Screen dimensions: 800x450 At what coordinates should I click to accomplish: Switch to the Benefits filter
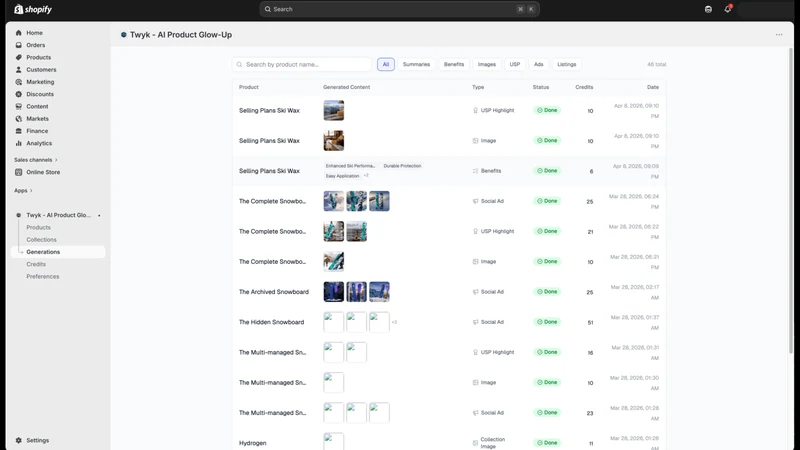tap(454, 64)
